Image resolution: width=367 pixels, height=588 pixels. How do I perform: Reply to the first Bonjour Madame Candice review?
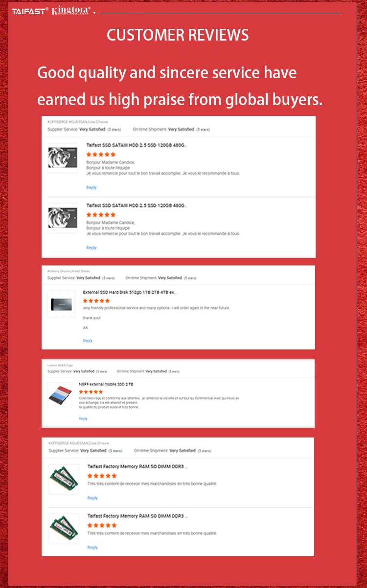tap(92, 188)
